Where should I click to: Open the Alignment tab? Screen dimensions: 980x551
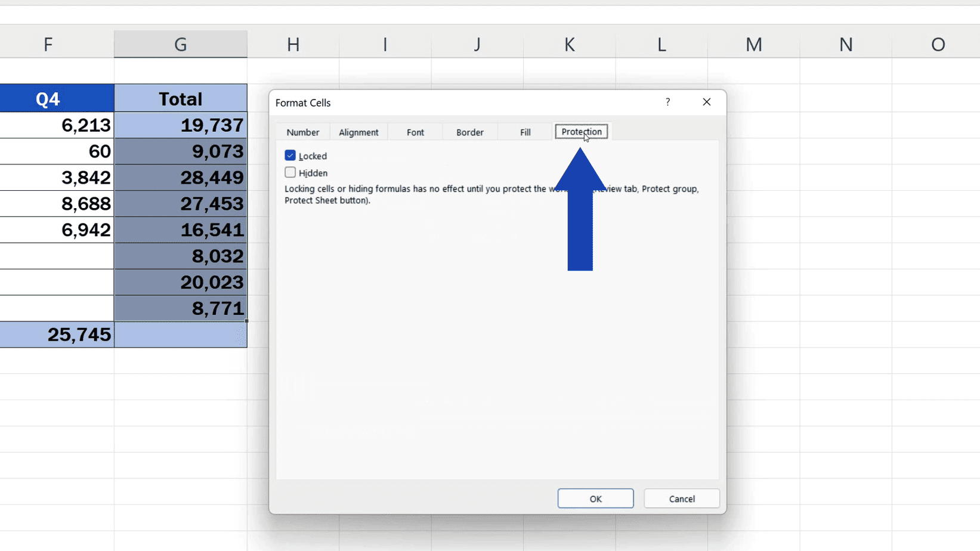[358, 132]
